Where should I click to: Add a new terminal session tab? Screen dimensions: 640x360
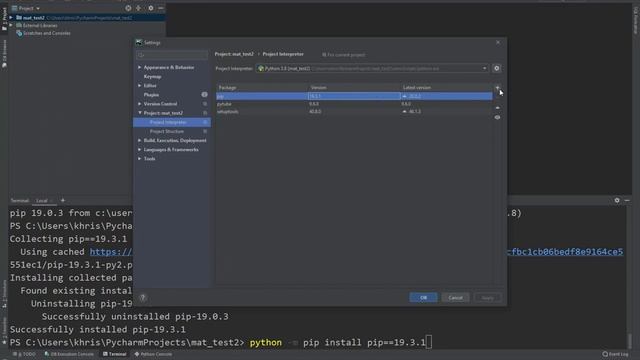62,200
